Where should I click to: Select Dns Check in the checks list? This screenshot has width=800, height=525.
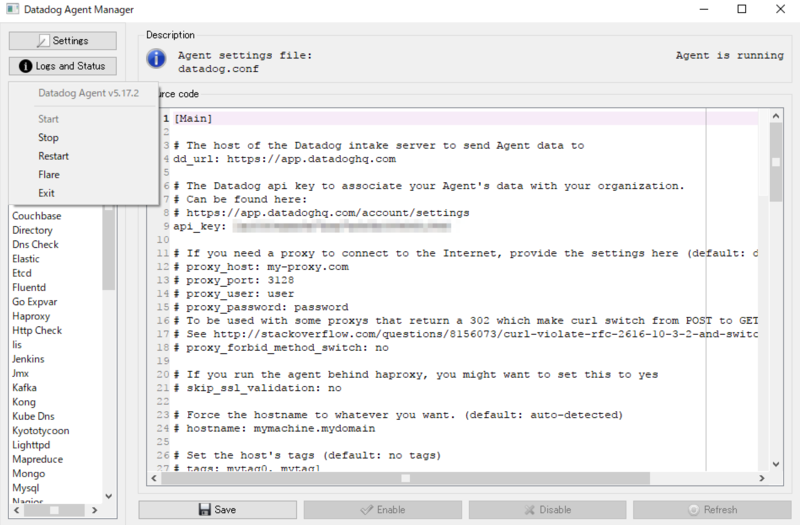(35, 244)
